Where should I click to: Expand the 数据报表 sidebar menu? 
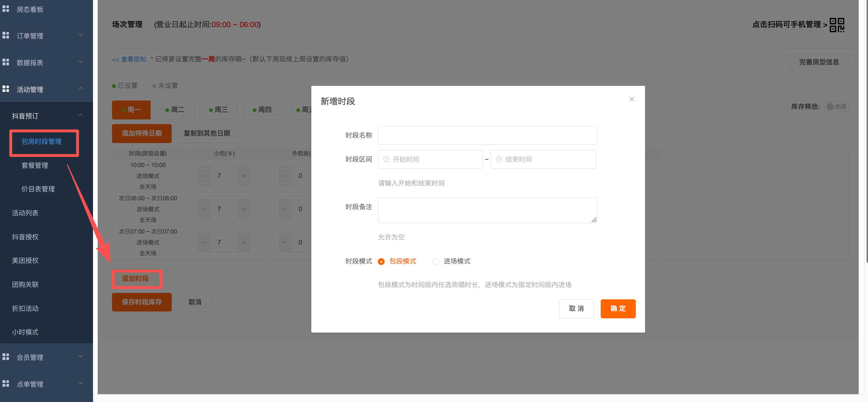click(81, 62)
